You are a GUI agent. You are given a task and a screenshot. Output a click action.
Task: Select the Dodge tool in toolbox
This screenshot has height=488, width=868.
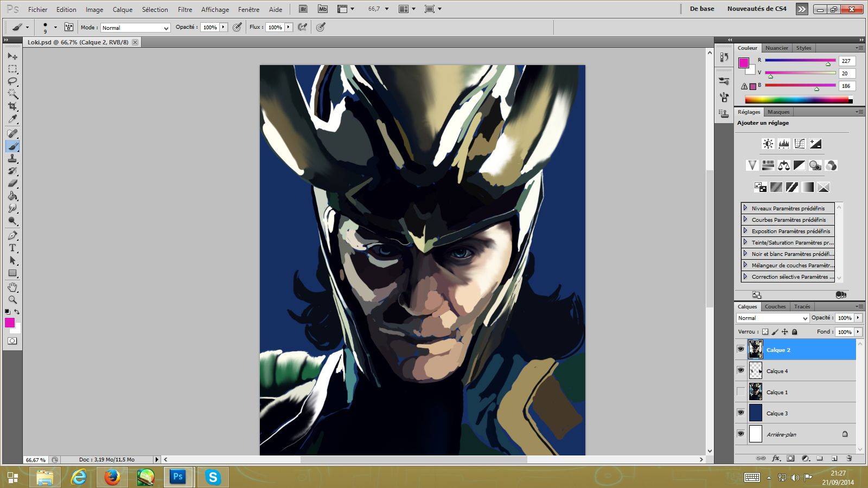12,221
